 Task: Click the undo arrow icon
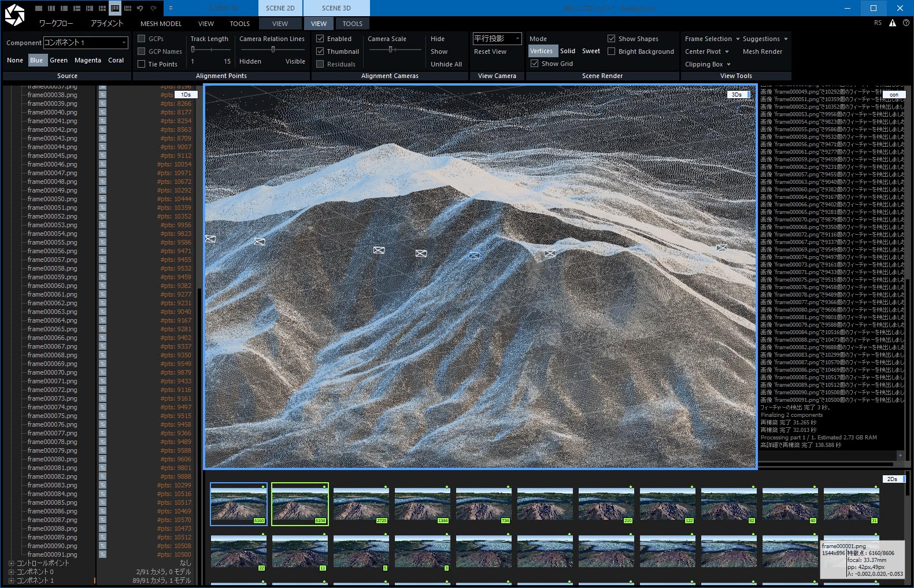[x=140, y=8]
